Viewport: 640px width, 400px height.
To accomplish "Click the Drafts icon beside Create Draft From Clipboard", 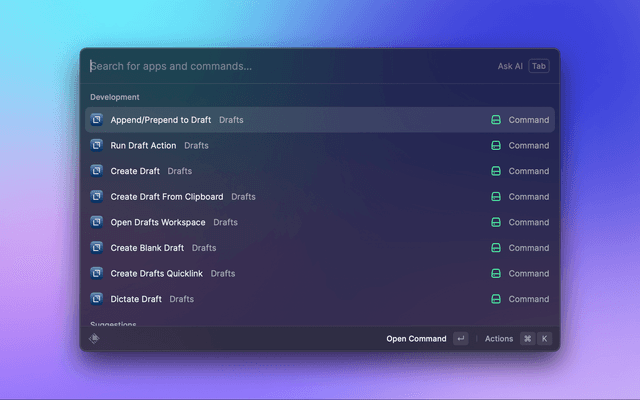I will point(97,197).
